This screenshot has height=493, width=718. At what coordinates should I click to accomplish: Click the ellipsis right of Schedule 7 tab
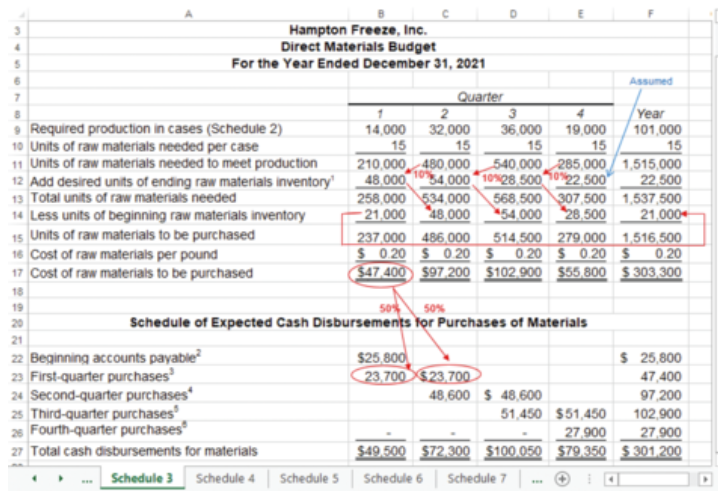click(535, 479)
